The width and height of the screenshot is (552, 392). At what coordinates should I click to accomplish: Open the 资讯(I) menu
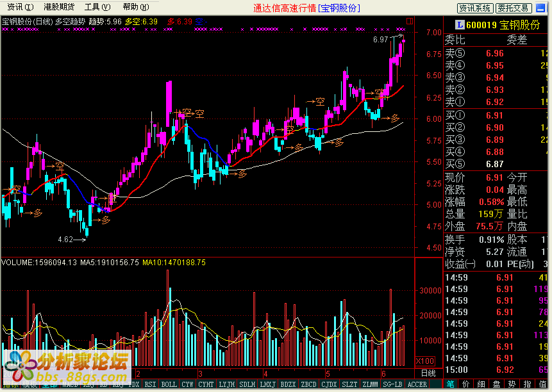tap(21, 7)
